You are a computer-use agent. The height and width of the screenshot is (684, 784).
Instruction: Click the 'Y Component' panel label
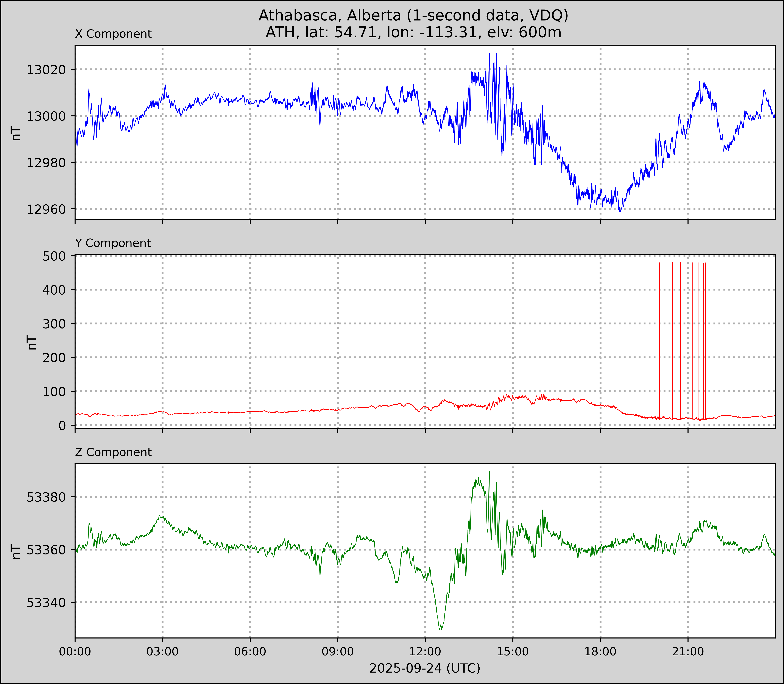click(x=113, y=243)
